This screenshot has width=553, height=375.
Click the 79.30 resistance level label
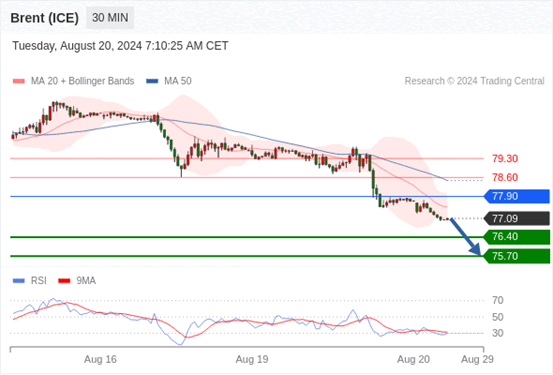click(505, 159)
